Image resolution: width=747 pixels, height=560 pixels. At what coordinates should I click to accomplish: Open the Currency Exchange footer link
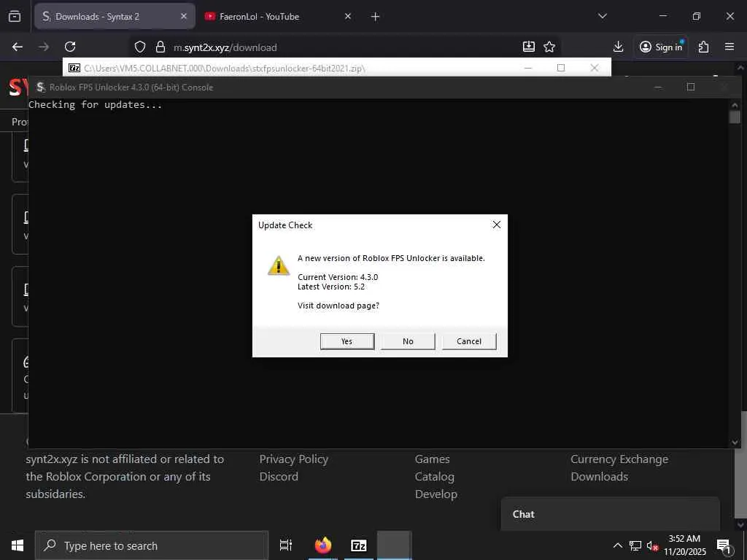tap(619, 459)
